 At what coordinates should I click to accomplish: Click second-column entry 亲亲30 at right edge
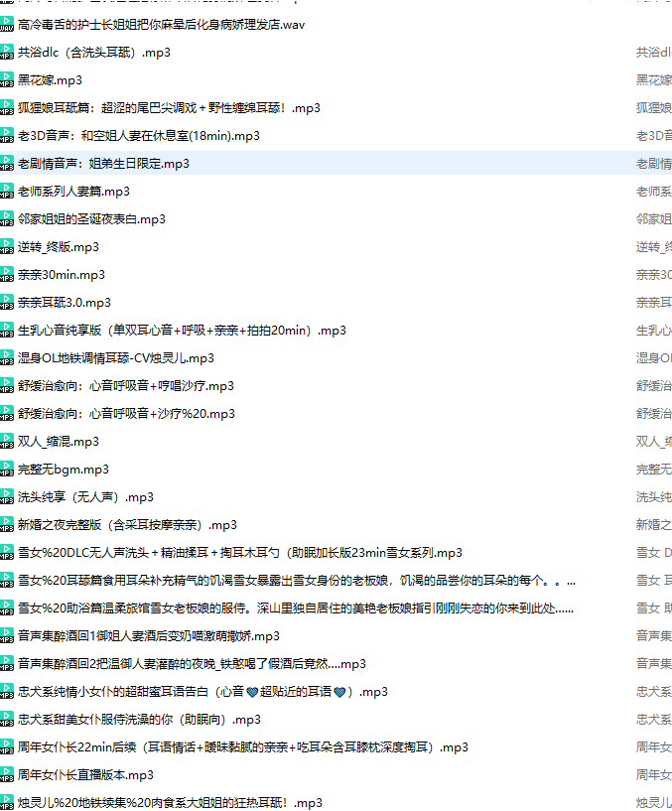(654, 275)
